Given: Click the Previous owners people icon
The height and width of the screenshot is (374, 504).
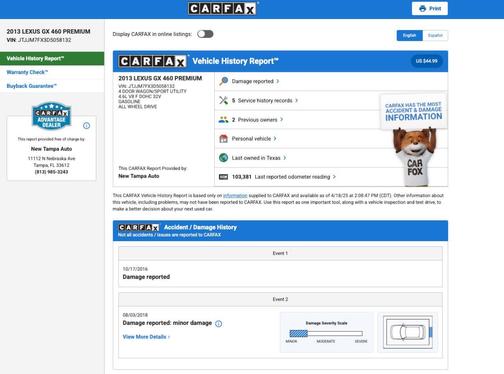Looking at the screenshot, I should pos(223,120).
